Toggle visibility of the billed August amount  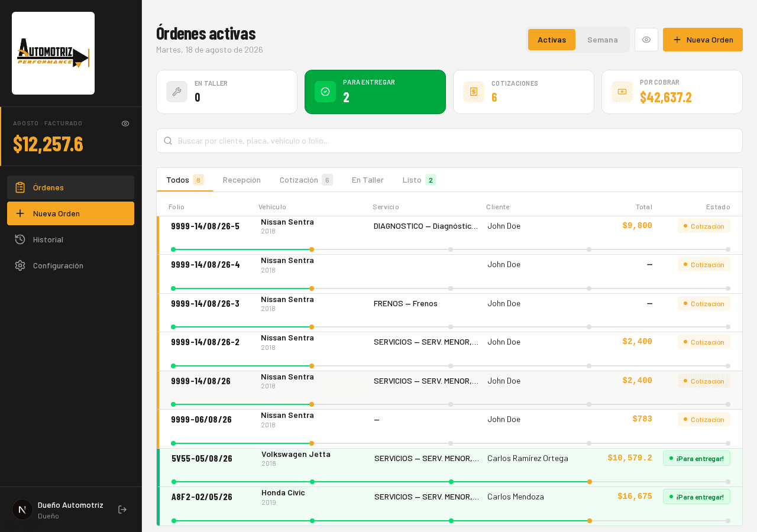coord(125,124)
